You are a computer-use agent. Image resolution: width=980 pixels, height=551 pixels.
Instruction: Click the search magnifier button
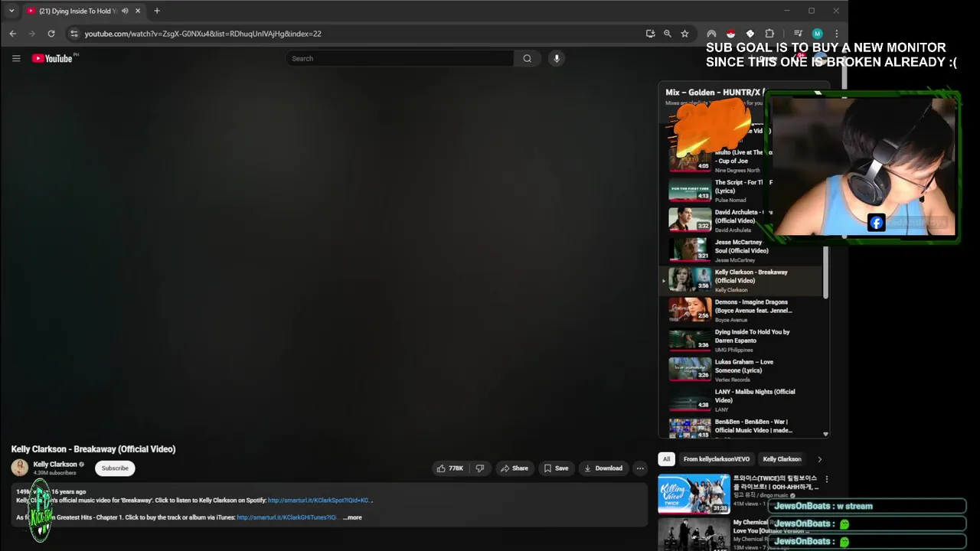[527, 58]
